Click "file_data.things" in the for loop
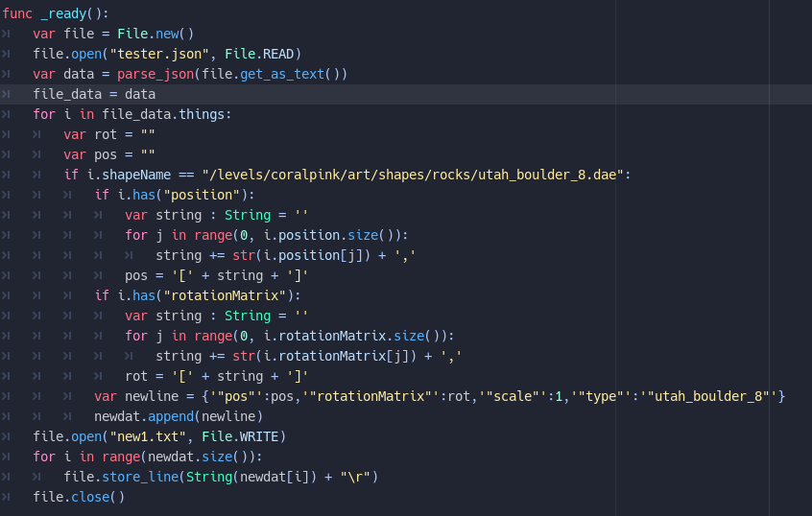Image resolution: width=812 pixels, height=516 pixels. click(163, 114)
